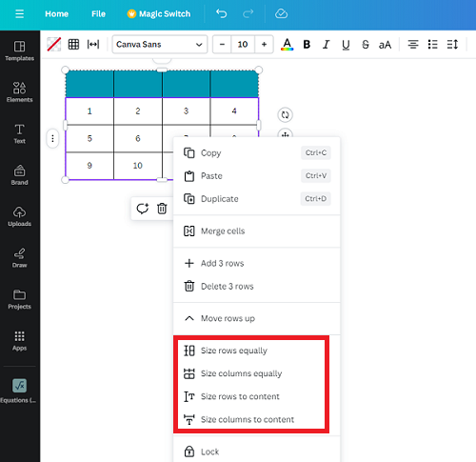Viewport: 476px width, 462px height.
Task: Open Magic Switch
Action: tap(159, 14)
